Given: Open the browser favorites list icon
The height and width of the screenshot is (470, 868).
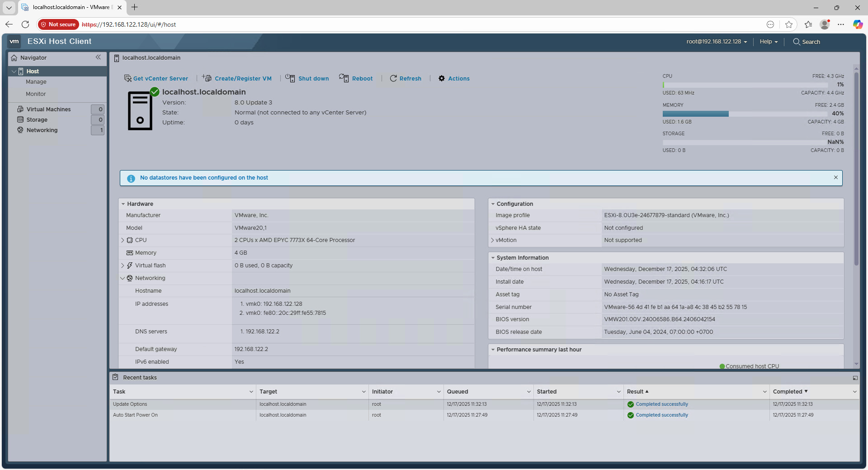Looking at the screenshot, I should click(x=808, y=24).
